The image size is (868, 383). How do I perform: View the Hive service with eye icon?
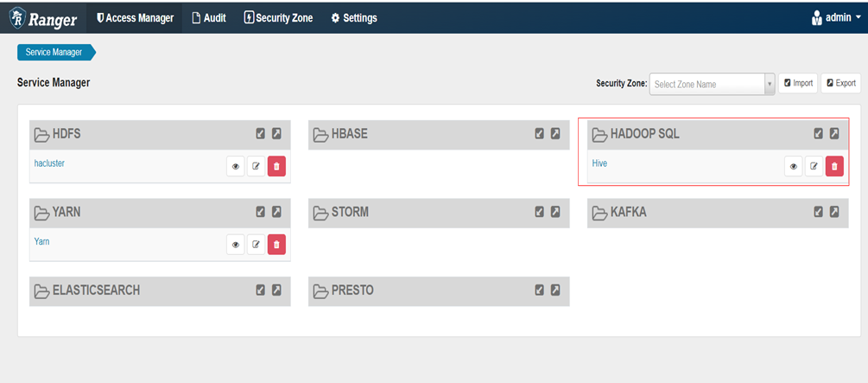pyautogui.click(x=794, y=166)
